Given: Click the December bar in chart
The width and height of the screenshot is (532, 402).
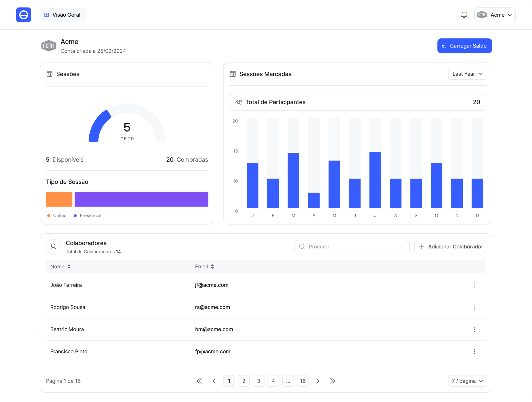Looking at the screenshot, I should (x=477, y=193).
